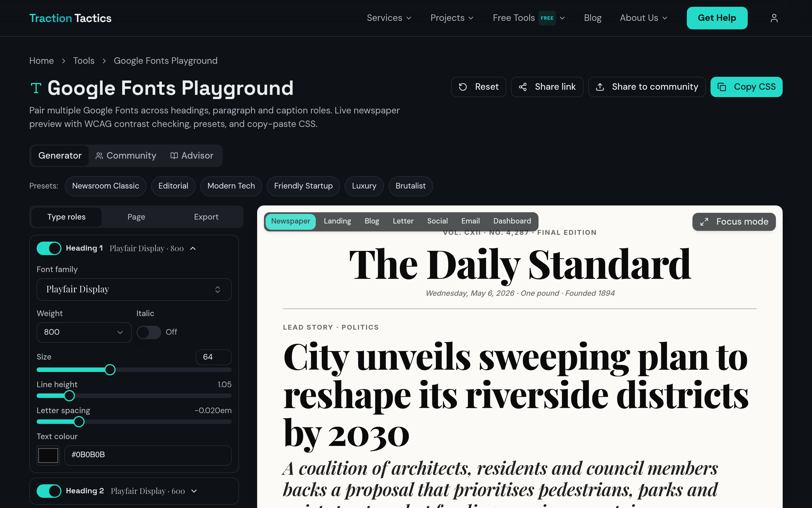Show the Social preview
The width and height of the screenshot is (812, 508).
[437, 222]
